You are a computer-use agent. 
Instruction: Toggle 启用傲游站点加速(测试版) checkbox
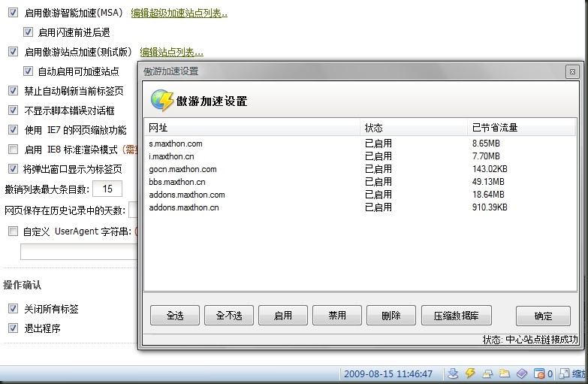13,51
